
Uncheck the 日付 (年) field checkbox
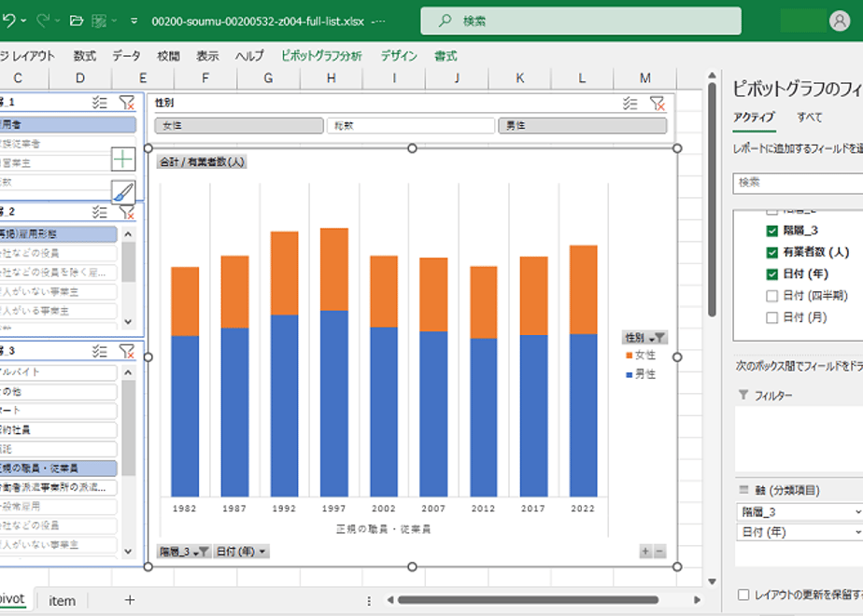[x=772, y=273]
